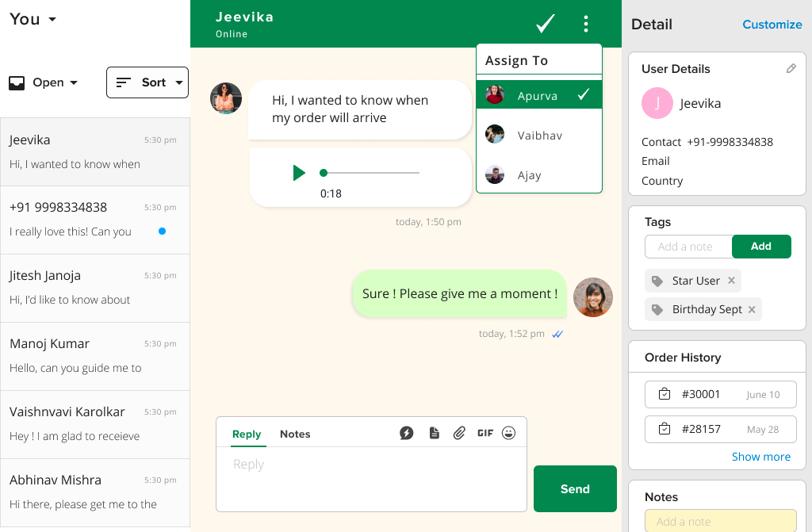Open the GIF picker
The height and width of the screenshot is (532, 812).
click(x=485, y=433)
